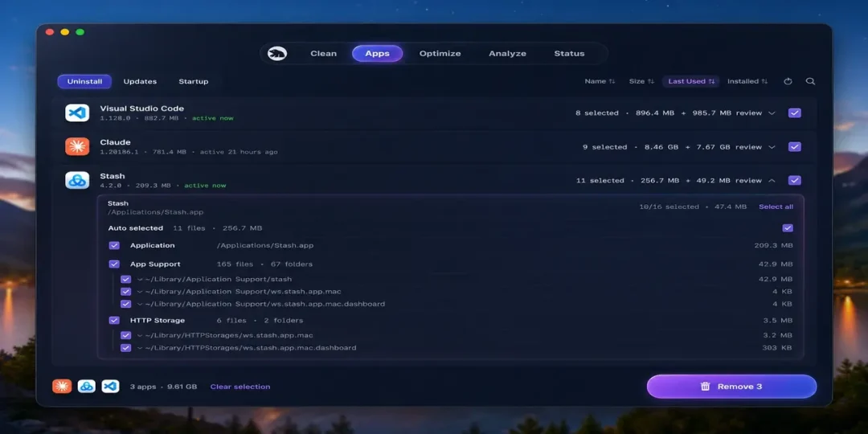
Task: Sort apps by Last Used
Action: pyautogui.click(x=691, y=81)
